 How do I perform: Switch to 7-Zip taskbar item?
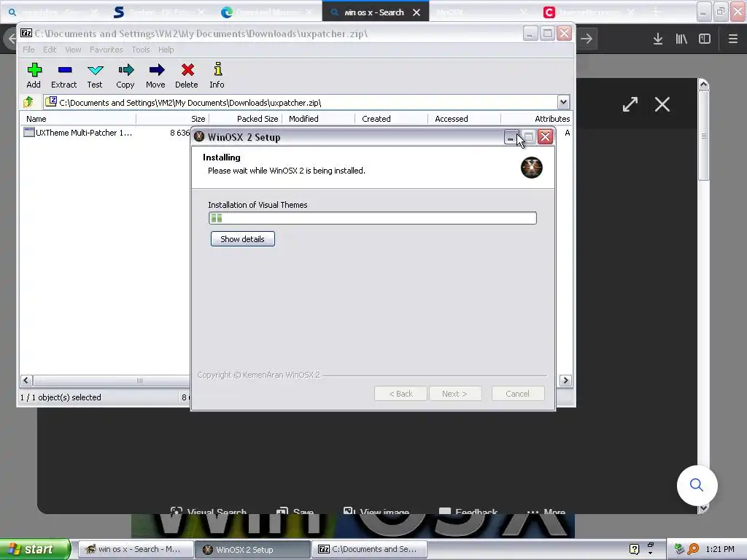(369, 550)
